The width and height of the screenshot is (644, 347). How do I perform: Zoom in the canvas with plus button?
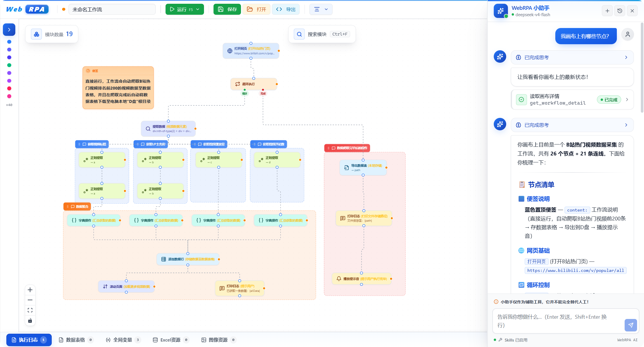(30, 290)
